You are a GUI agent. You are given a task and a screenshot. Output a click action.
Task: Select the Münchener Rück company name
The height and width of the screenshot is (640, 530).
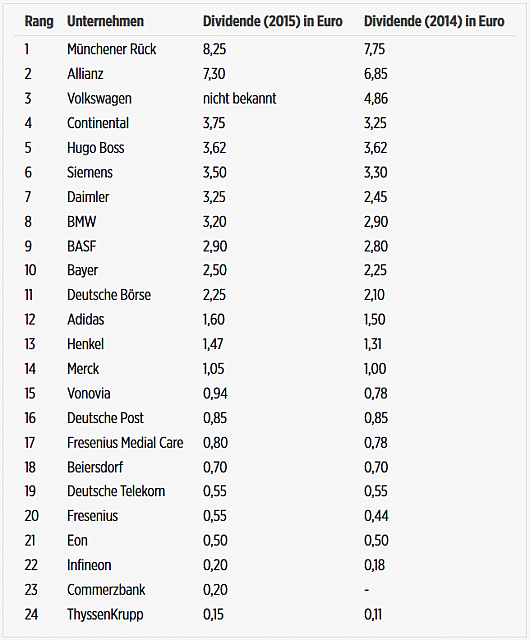(x=111, y=49)
